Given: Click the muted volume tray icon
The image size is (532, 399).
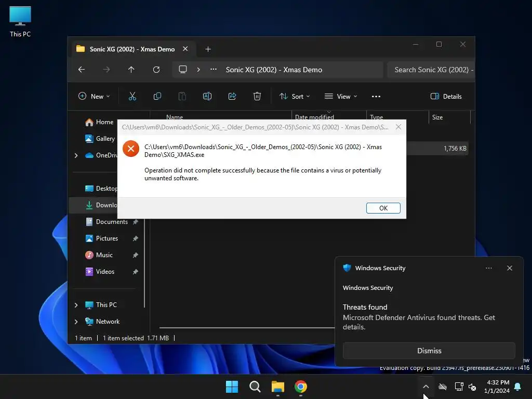Looking at the screenshot, I should point(472,387).
